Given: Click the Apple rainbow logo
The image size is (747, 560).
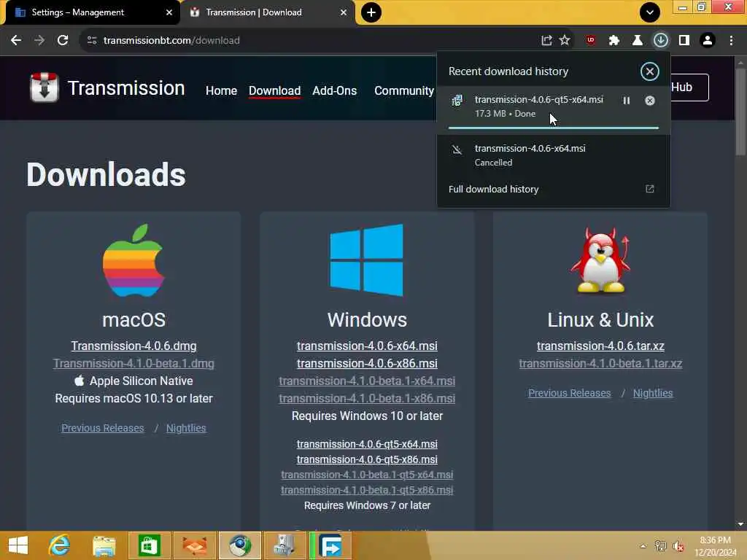Looking at the screenshot, I should tap(133, 260).
